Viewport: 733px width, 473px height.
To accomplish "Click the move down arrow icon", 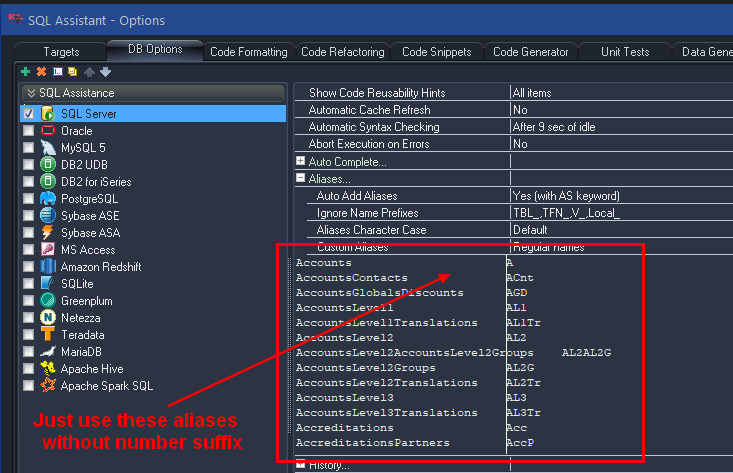I will (105, 72).
